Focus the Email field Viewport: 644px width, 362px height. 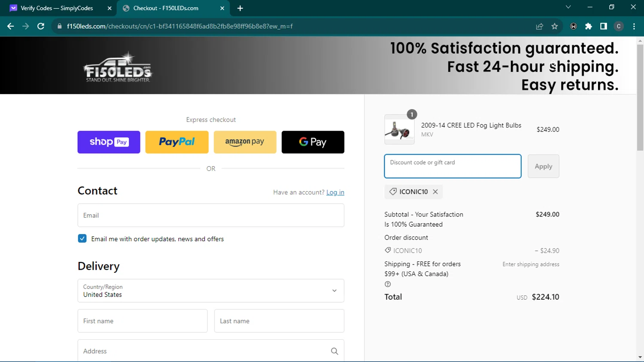click(211, 215)
